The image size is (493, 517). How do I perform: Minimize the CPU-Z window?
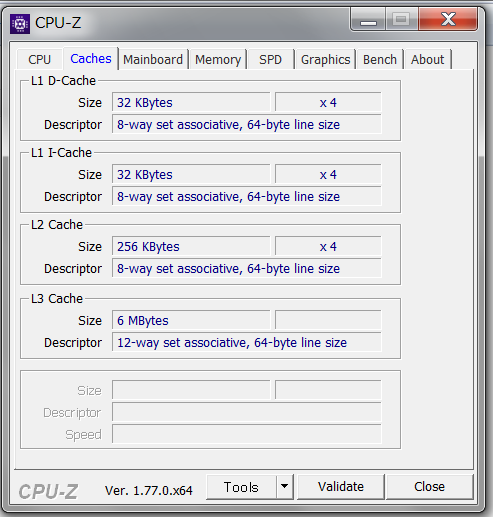(368, 20)
